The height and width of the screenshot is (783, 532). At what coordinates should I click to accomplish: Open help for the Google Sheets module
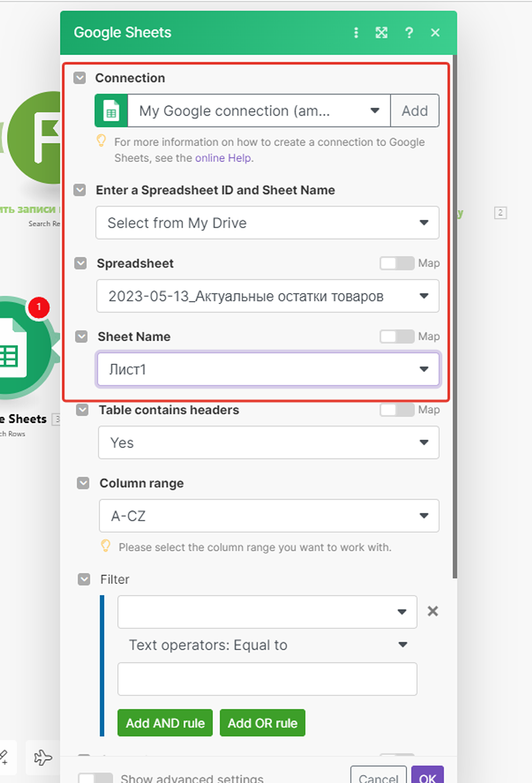point(409,33)
